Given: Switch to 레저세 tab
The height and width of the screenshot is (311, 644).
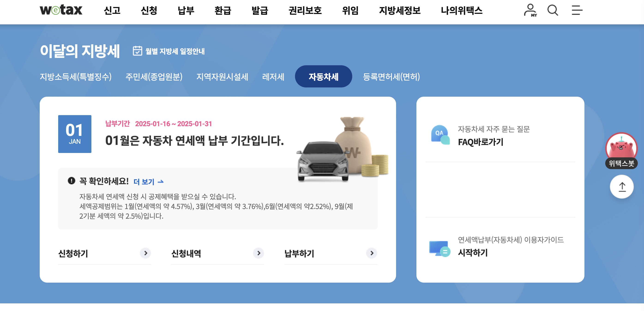Looking at the screenshot, I should pos(273,77).
